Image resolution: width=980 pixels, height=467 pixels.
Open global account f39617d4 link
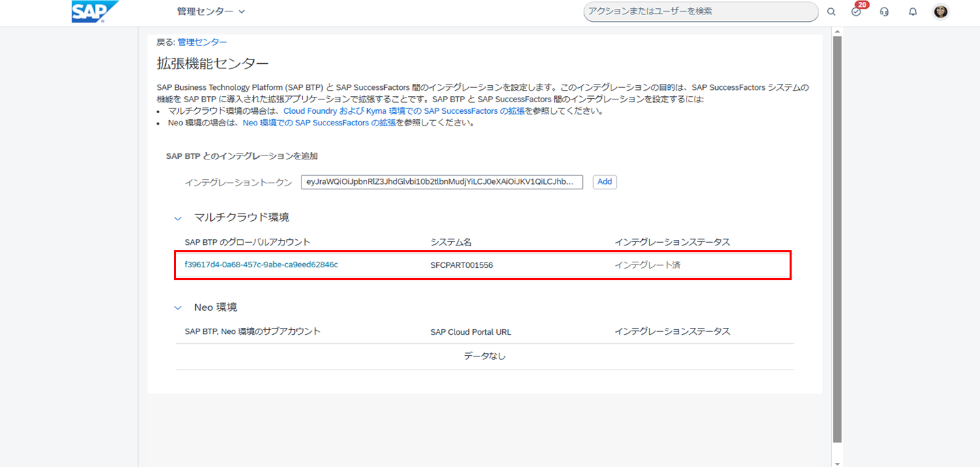click(x=261, y=265)
